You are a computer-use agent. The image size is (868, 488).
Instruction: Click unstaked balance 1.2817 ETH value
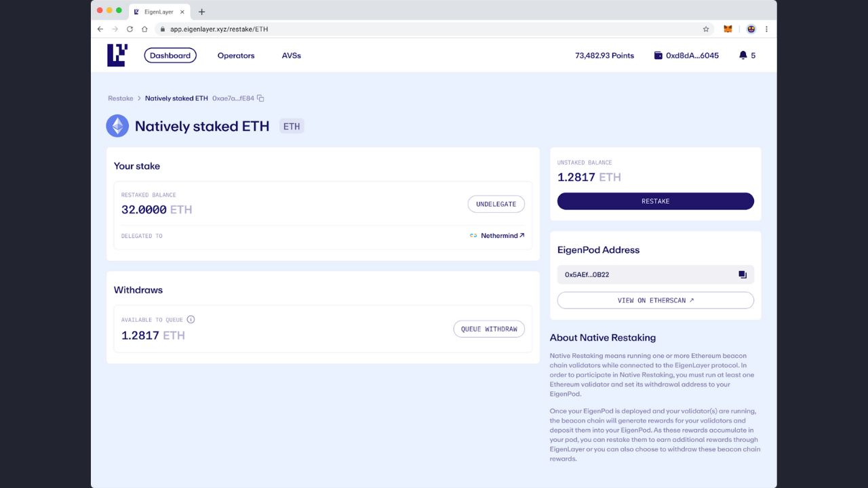(x=589, y=177)
